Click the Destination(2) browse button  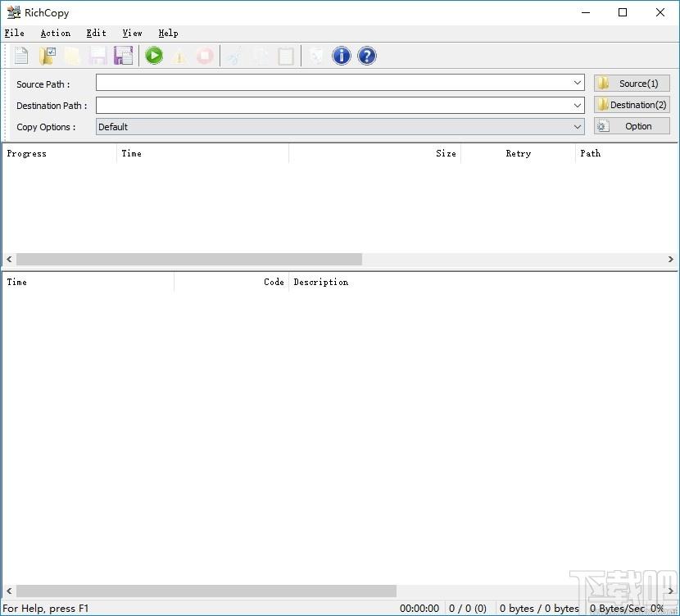(632, 105)
